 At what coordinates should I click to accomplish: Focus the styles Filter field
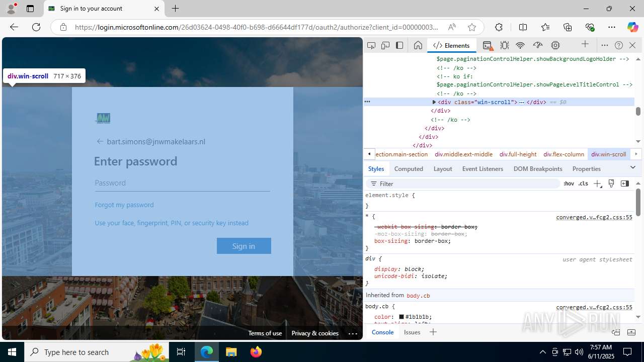coord(463,184)
